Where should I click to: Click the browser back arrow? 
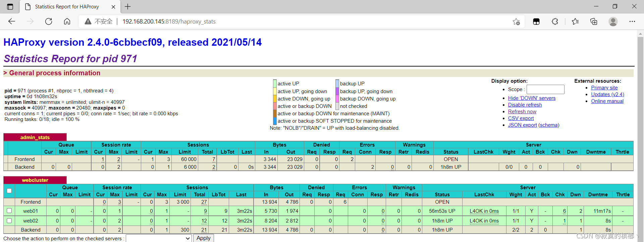tap(12, 22)
